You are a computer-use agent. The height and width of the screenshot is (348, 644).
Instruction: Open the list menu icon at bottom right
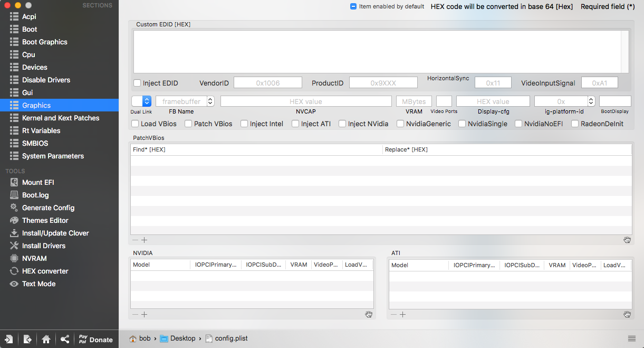(x=631, y=338)
